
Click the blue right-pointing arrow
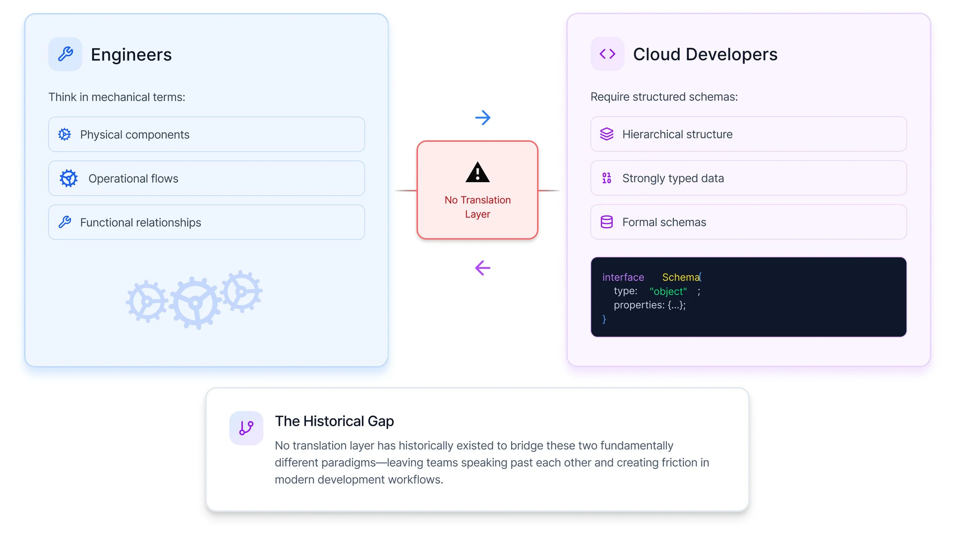[482, 118]
